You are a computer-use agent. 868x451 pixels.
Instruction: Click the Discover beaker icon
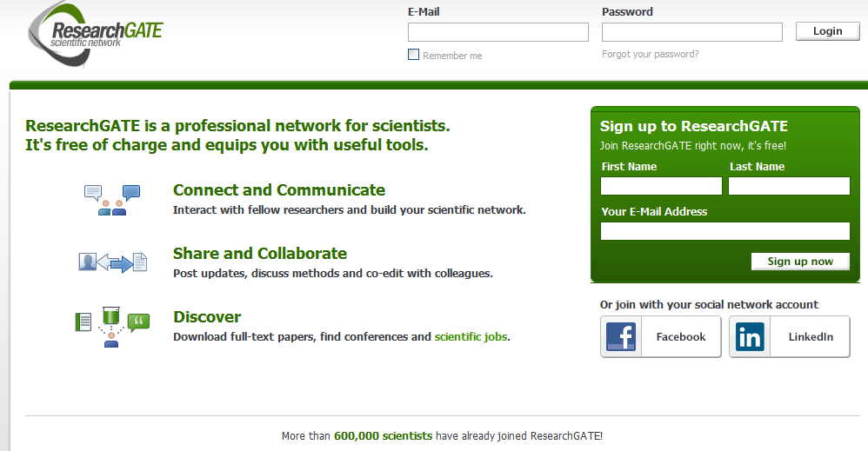111,316
